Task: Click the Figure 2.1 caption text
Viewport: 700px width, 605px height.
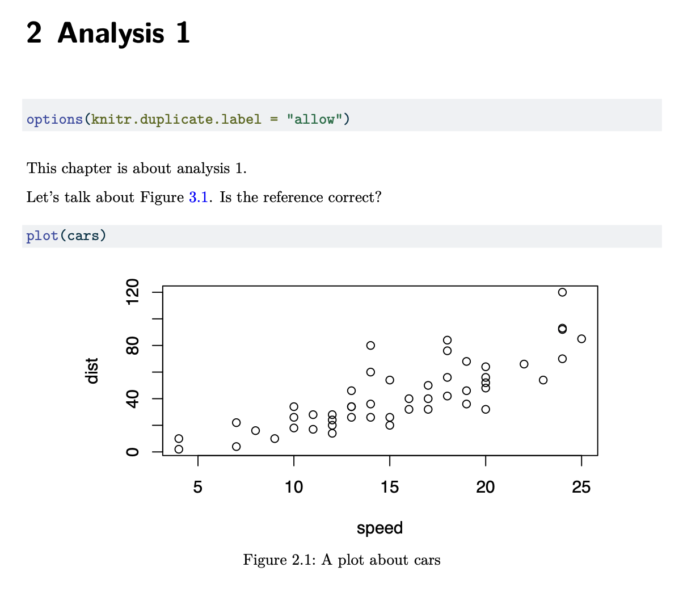Action: click(x=341, y=560)
